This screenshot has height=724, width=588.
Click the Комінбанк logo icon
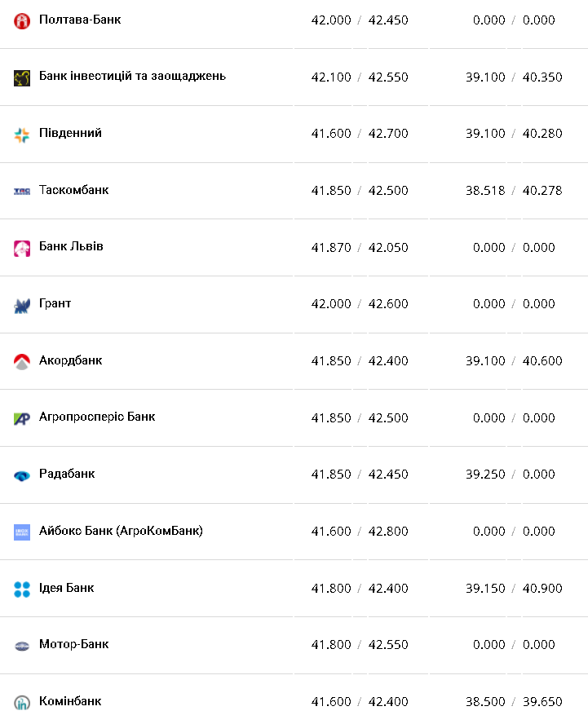tap(22, 703)
